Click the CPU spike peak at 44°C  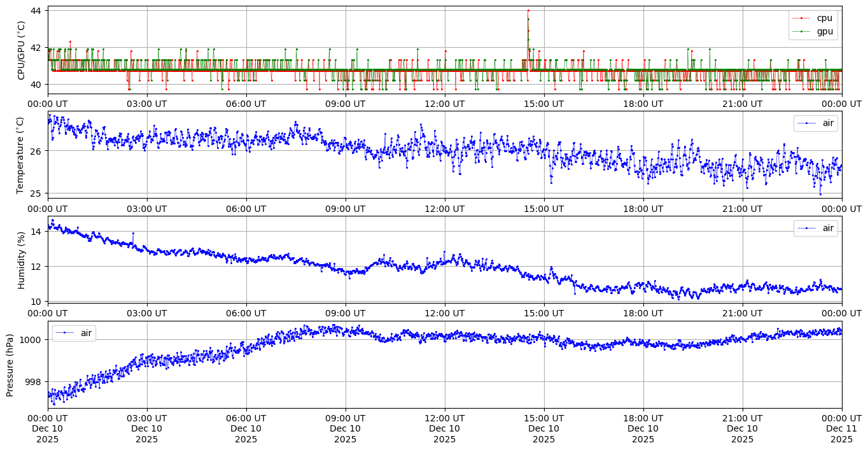click(x=528, y=11)
